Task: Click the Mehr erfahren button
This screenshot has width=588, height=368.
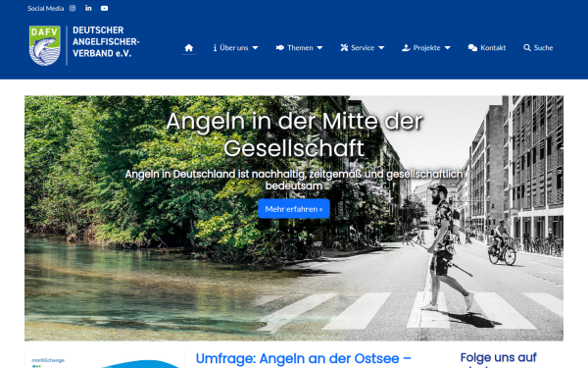Action: (x=294, y=209)
